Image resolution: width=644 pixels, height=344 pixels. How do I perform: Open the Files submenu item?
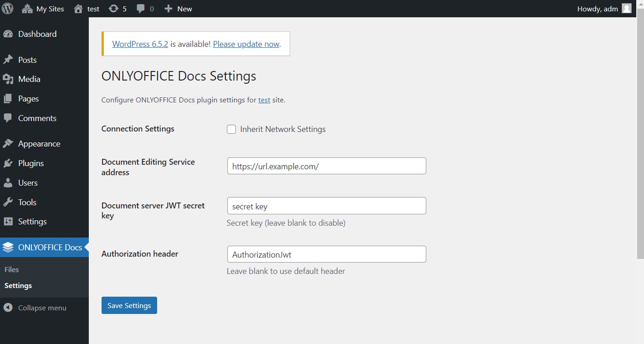click(12, 270)
